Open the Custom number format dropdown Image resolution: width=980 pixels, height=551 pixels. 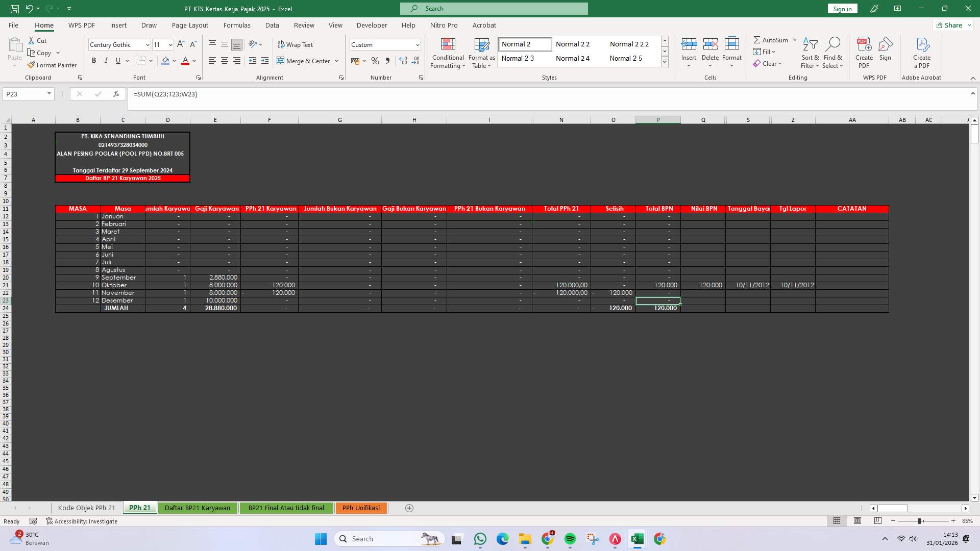point(417,44)
